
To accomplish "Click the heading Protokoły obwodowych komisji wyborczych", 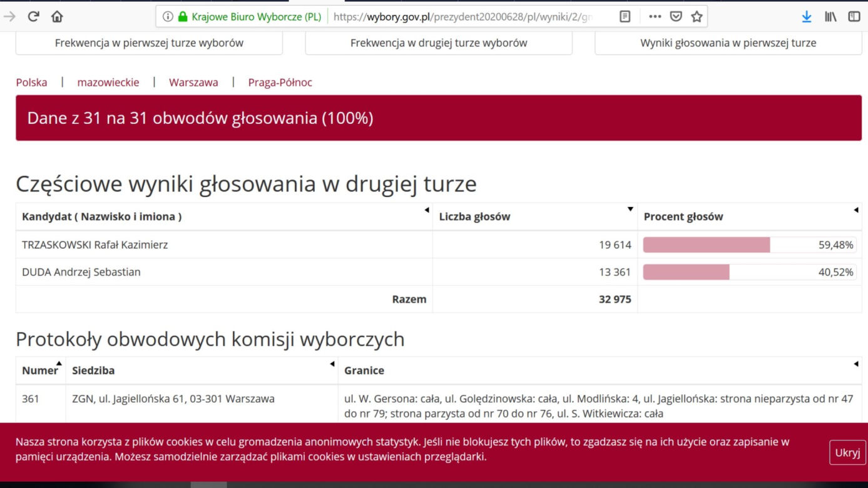I will 210,339.
